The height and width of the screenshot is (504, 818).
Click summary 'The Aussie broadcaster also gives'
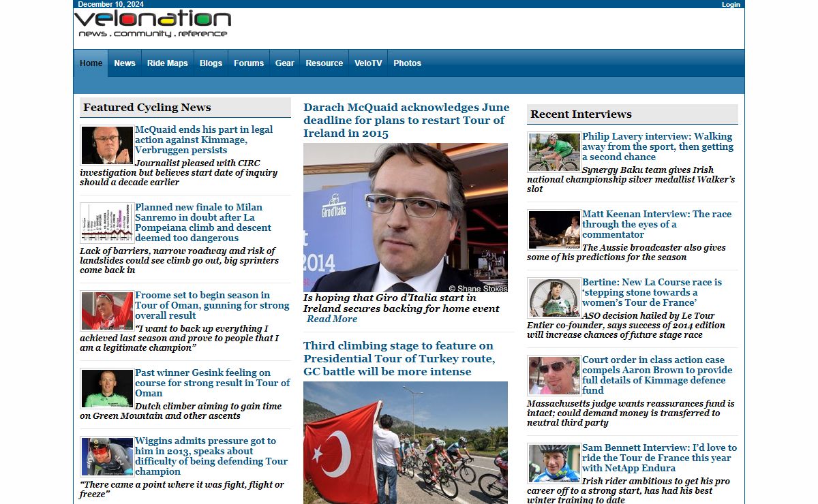[x=626, y=252]
